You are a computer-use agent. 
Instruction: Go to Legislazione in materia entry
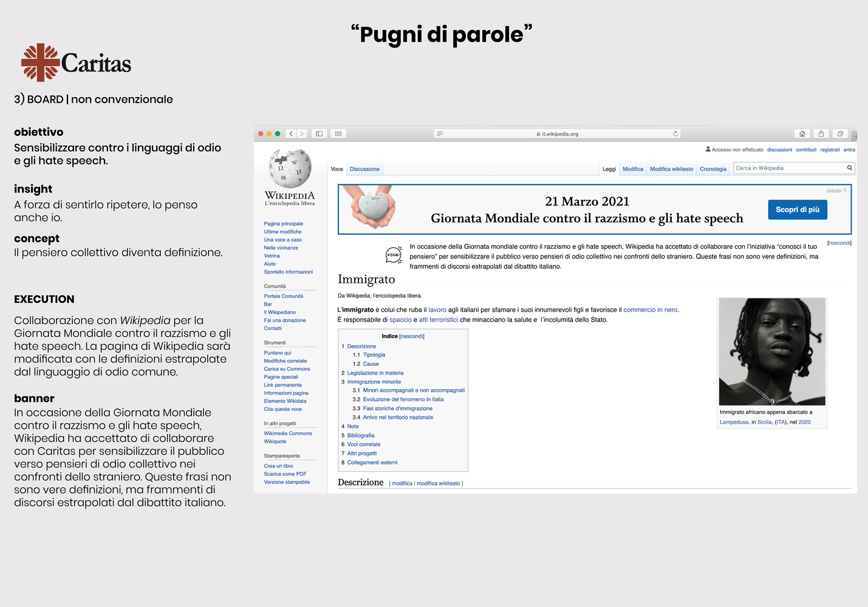tap(375, 373)
